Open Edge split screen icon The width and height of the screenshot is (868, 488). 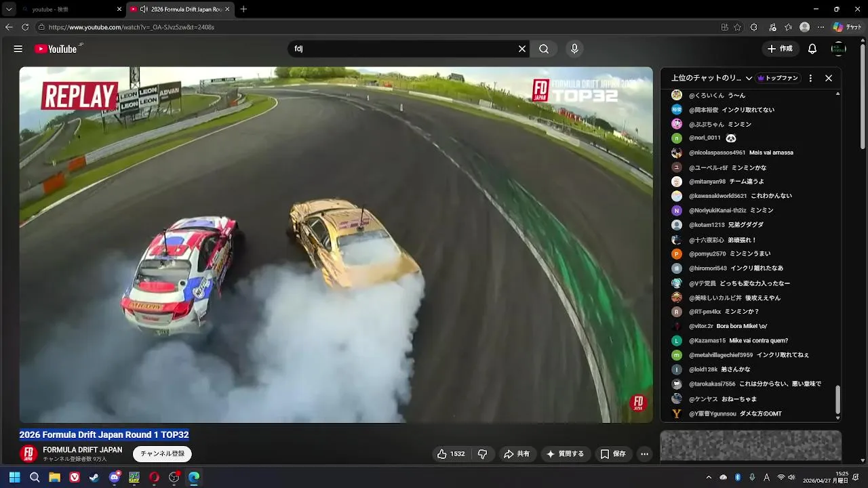pos(724,27)
